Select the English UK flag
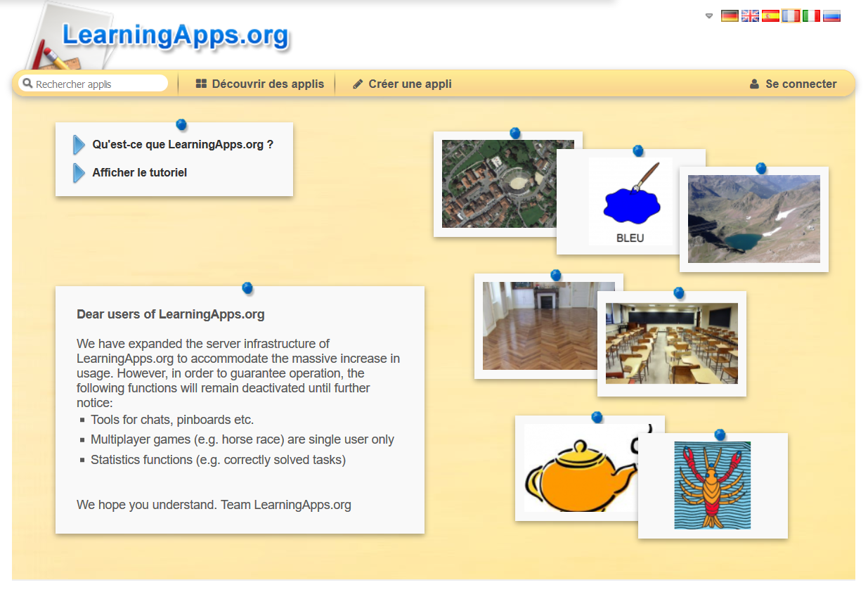 pos(750,16)
